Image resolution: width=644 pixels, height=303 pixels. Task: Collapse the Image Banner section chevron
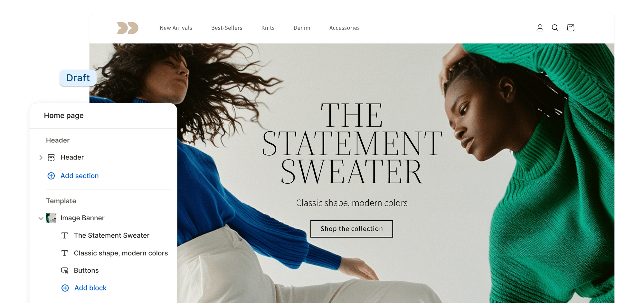pyautogui.click(x=41, y=218)
